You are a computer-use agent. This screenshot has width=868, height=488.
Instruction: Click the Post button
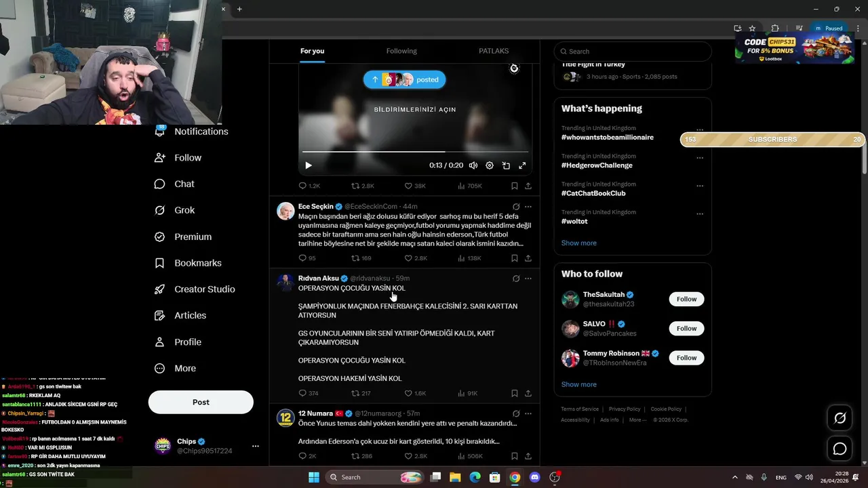click(201, 402)
